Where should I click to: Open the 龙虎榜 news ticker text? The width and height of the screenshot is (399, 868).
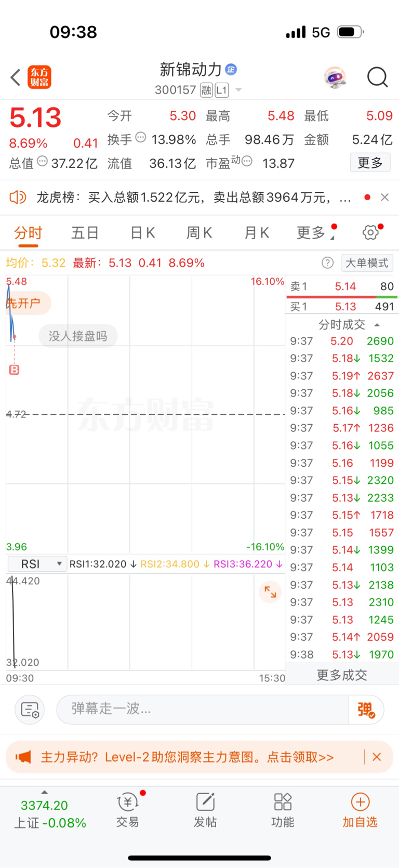193,198
